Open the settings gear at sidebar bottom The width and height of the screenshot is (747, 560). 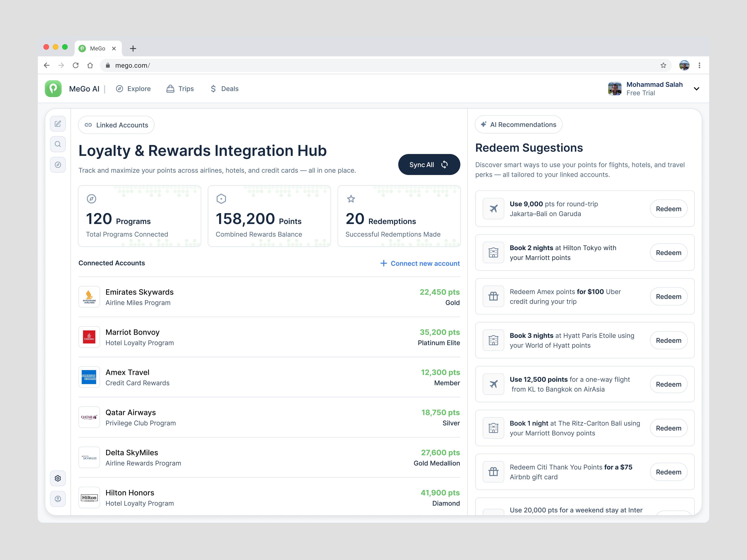click(x=58, y=478)
